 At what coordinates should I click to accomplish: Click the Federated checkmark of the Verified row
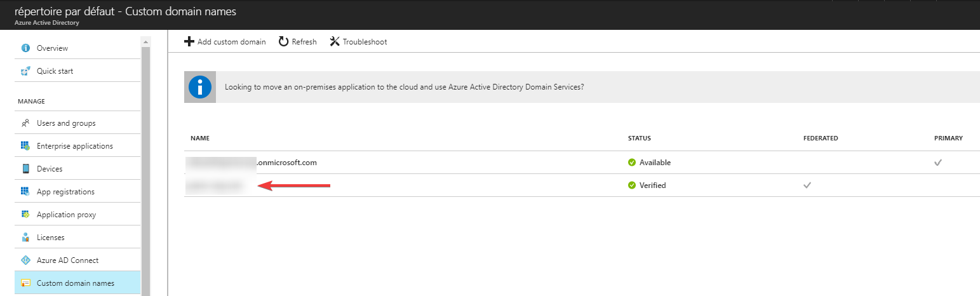point(807,185)
